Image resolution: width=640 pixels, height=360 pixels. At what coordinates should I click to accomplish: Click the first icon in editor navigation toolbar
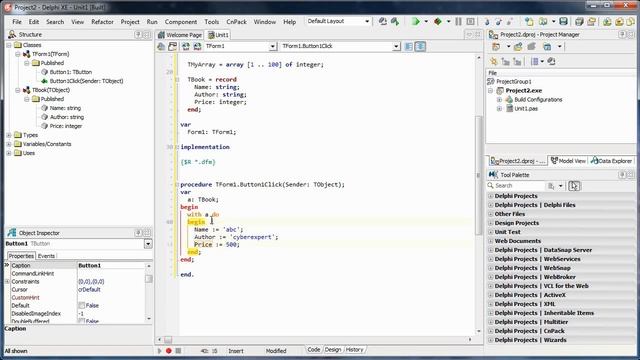point(161,47)
